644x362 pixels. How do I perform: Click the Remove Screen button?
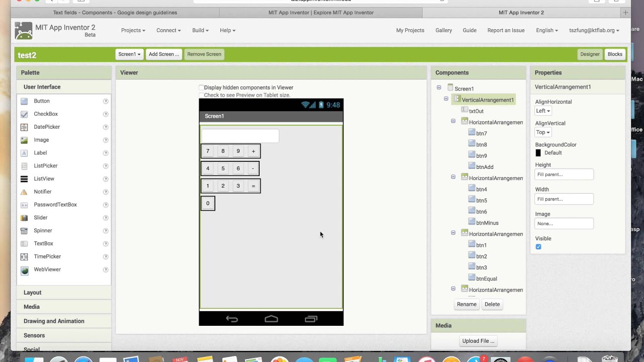tap(204, 54)
